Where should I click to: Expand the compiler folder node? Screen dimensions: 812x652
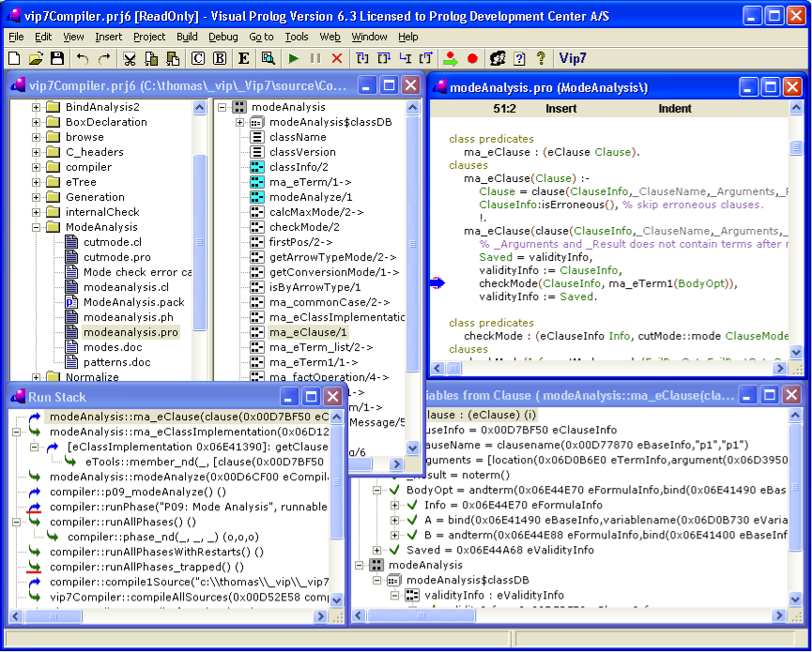tap(36, 168)
